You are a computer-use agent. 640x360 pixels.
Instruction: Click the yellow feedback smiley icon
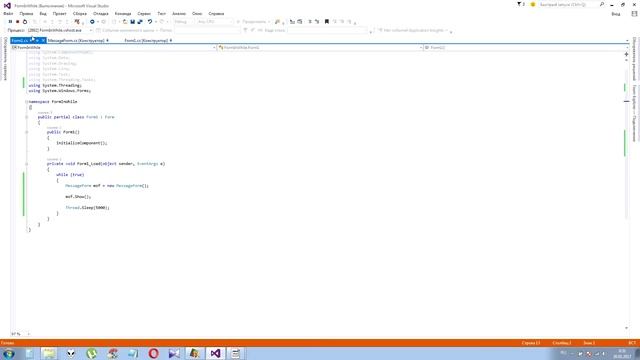pyautogui.click(x=533, y=4)
